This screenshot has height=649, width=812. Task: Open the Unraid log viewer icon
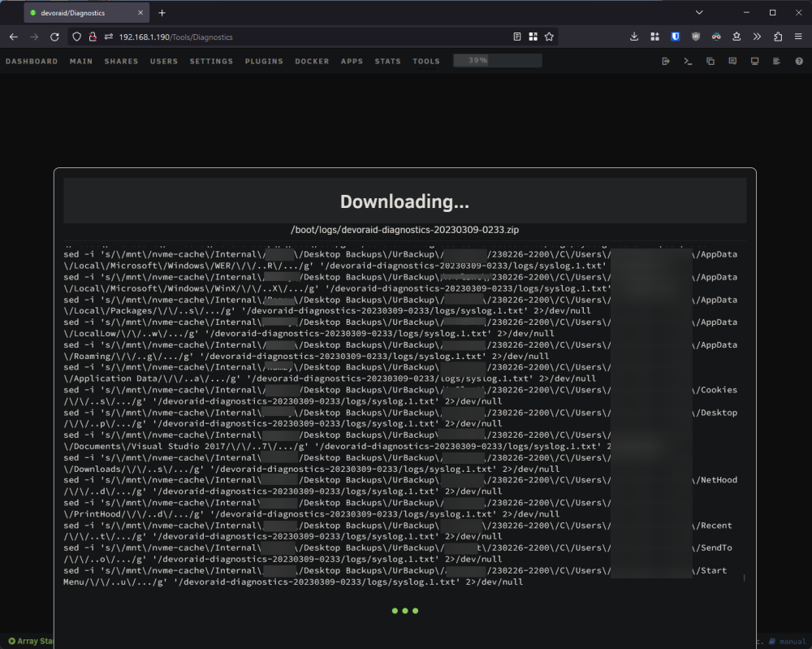tap(776, 61)
